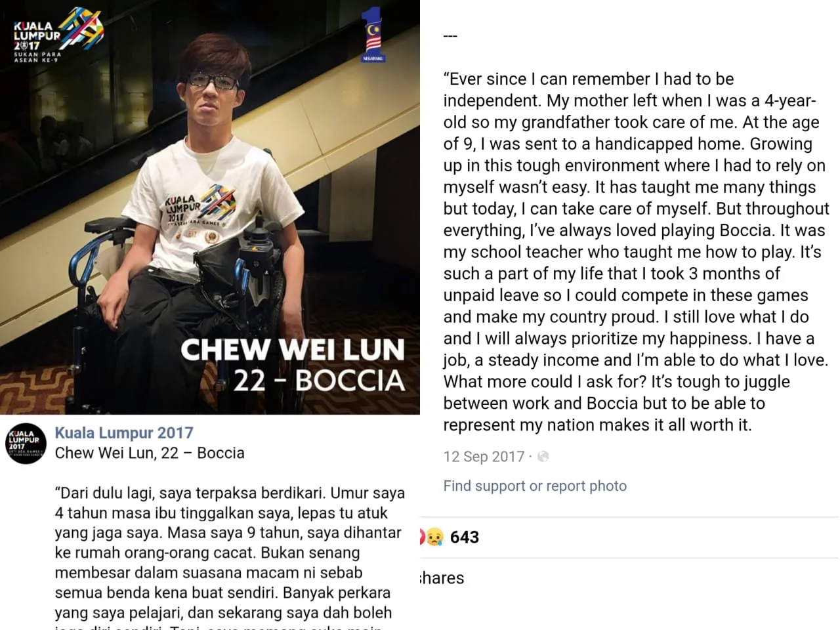The width and height of the screenshot is (840, 630).
Task: Click the triple dash separator above the quote
Action: [x=450, y=36]
